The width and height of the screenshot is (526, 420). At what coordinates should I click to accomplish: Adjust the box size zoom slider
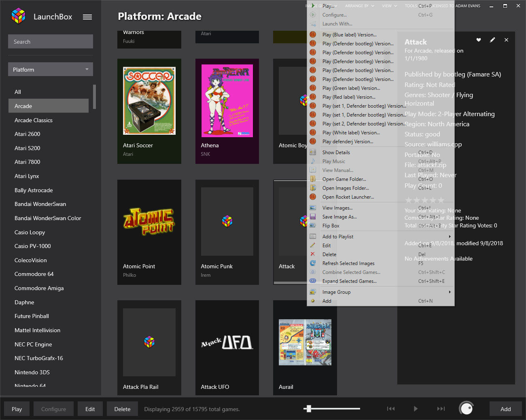coord(309,409)
